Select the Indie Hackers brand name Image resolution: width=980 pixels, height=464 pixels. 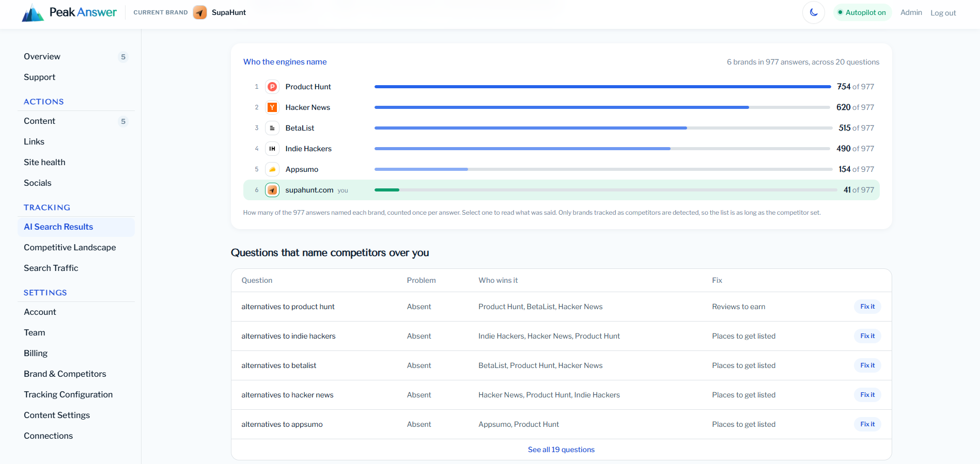[308, 149]
